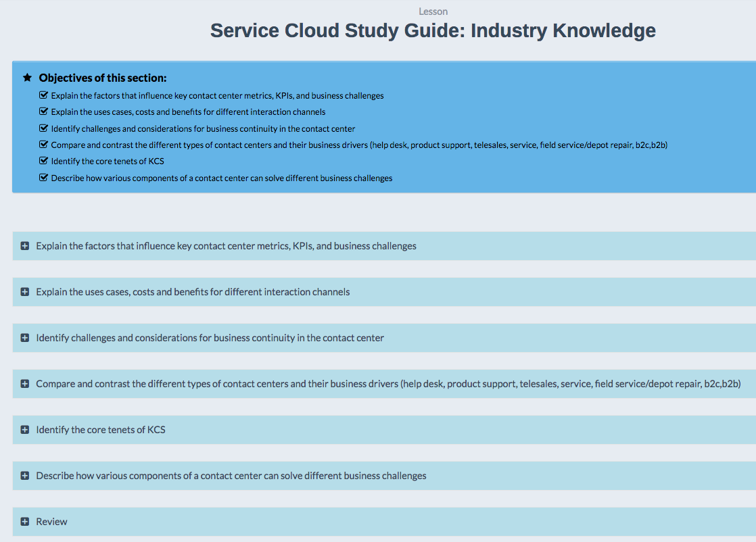Click the star icon beside Objectives heading
Screen dimensions: 756x542
pos(28,78)
